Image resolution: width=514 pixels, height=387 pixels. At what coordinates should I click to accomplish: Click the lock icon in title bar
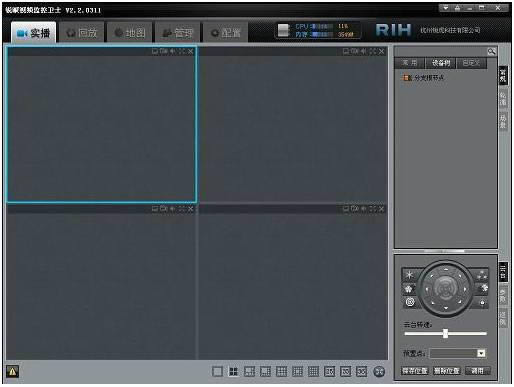tap(457, 8)
